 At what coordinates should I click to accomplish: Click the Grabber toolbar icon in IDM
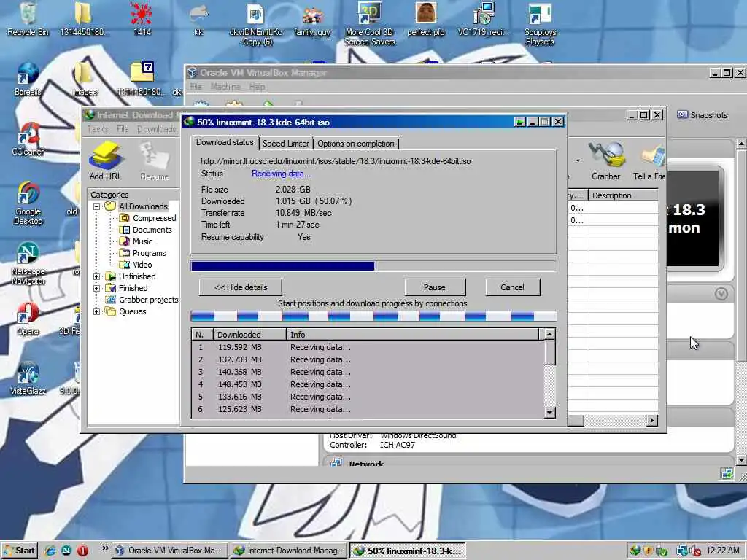pyautogui.click(x=605, y=161)
